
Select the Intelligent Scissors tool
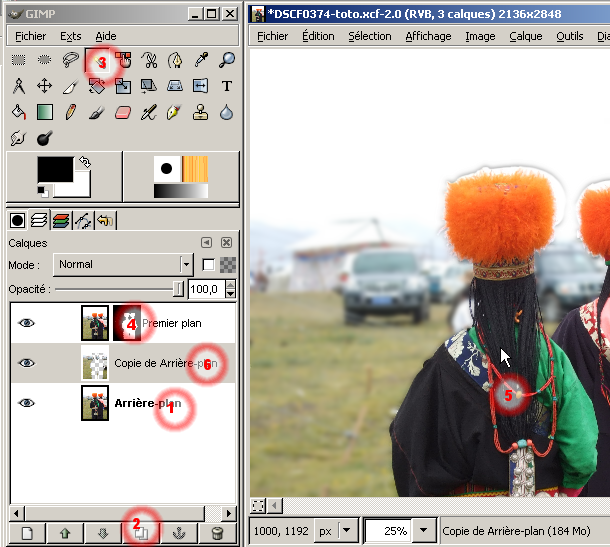[x=149, y=60]
